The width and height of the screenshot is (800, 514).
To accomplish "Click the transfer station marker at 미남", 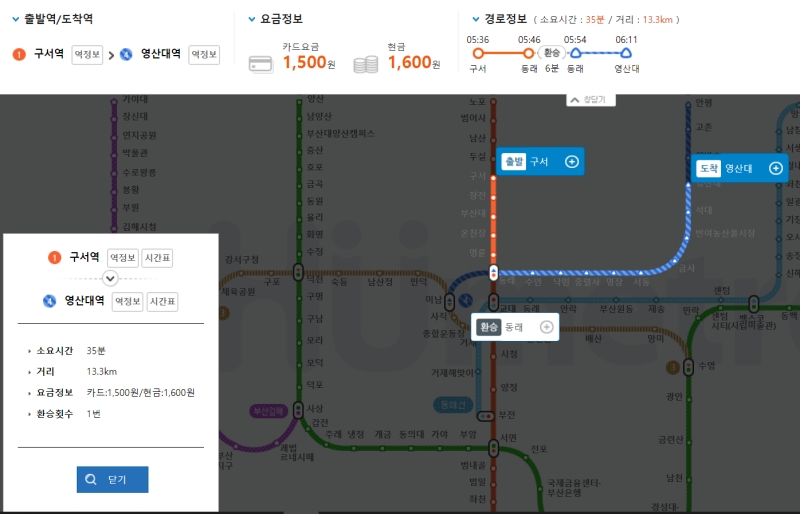I will (x=449, y=302).
